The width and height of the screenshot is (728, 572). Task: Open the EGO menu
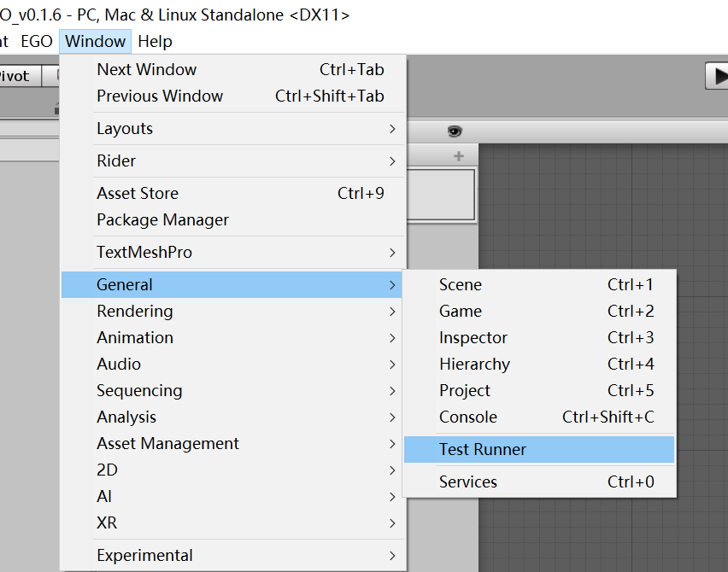coord(37,41)
